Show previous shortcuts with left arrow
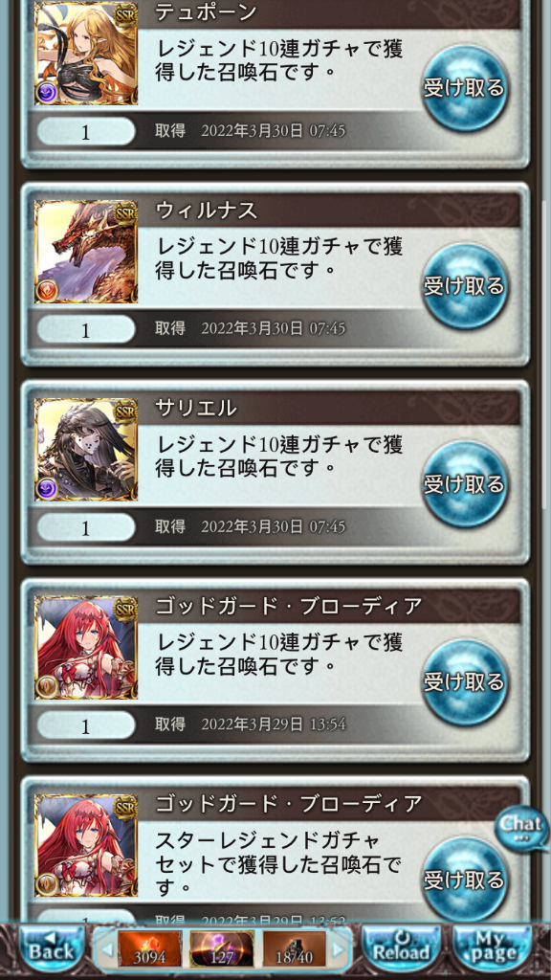The image size is (551, 980). point(107,950)
